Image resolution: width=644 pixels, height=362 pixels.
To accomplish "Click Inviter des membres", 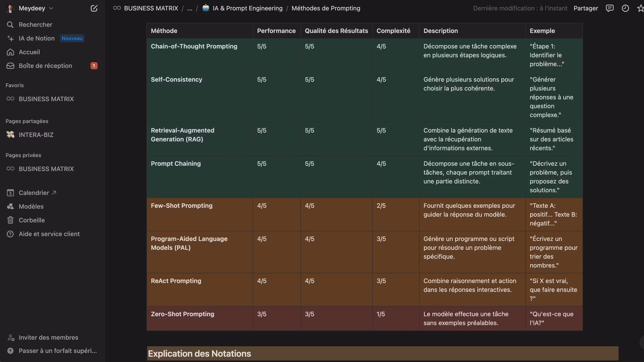I will [48, 337].
